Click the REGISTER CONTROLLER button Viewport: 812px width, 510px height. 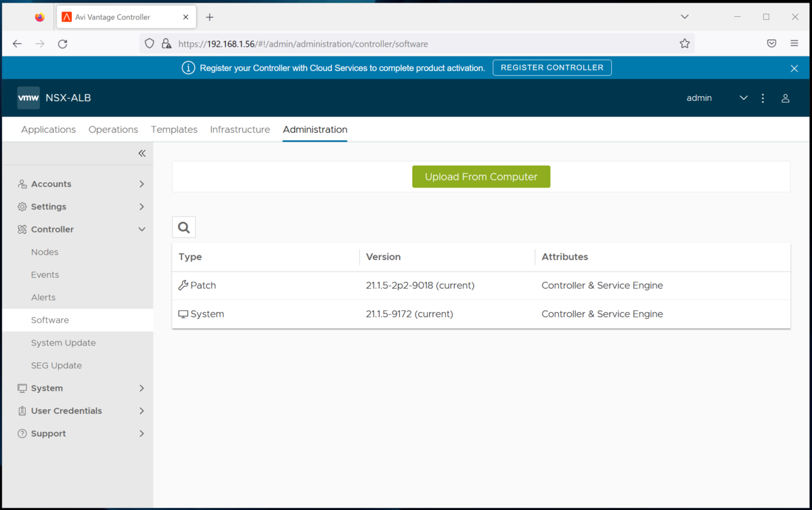552,68
